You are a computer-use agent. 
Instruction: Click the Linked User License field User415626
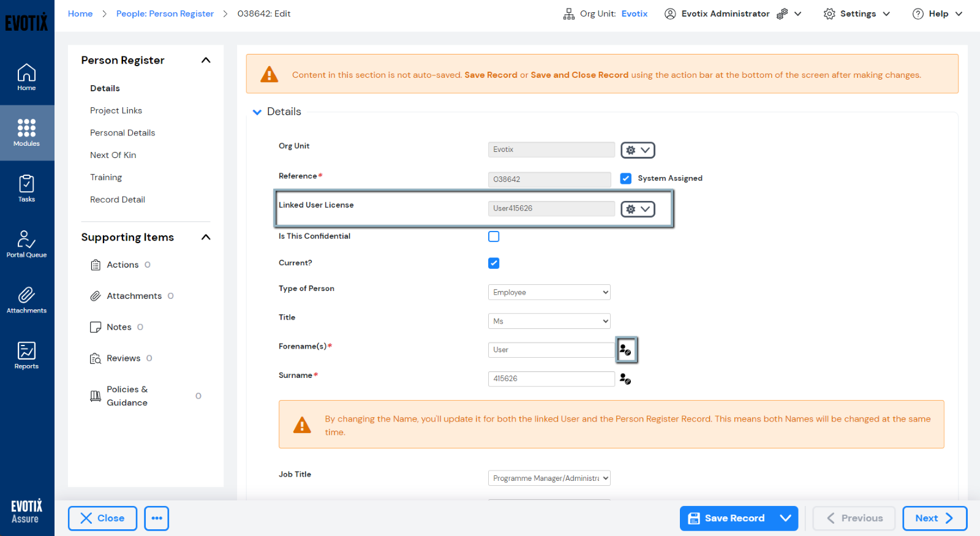click(x=551, y=209)
